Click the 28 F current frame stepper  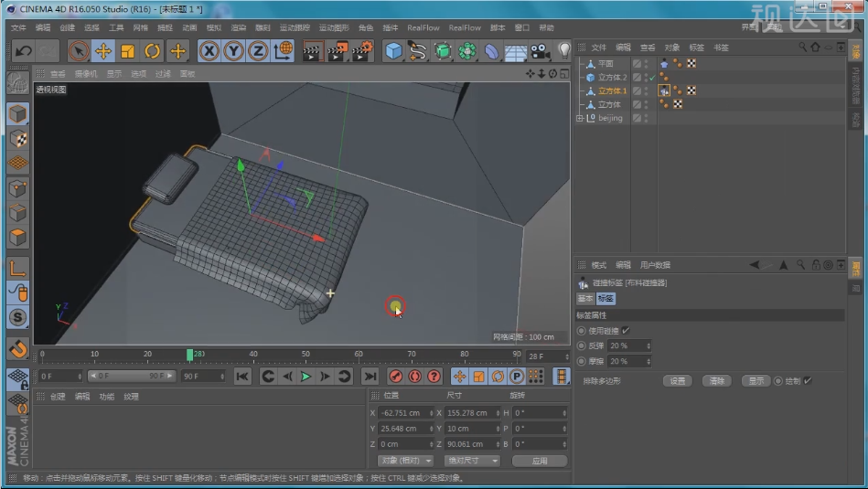(x=567, y=356)
